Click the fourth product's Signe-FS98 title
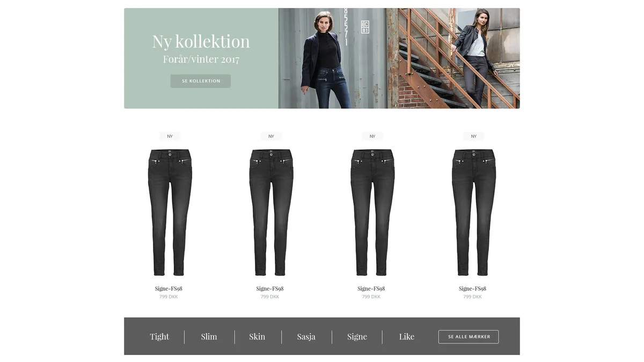Image resolution: width=644 pixels, height=362 pixels. (x=472, y=289)
